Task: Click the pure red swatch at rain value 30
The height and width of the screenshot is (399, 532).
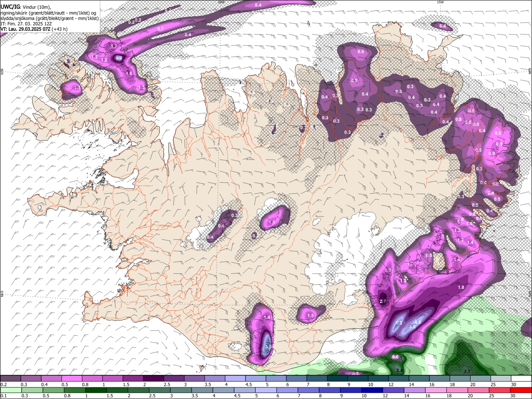Action: coord(520,390)
